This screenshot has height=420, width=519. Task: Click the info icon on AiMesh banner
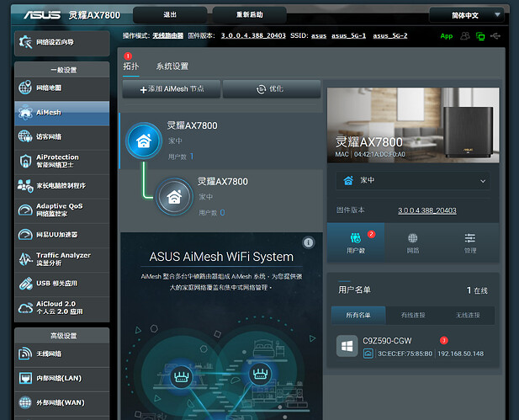click(x=309, y=242)
